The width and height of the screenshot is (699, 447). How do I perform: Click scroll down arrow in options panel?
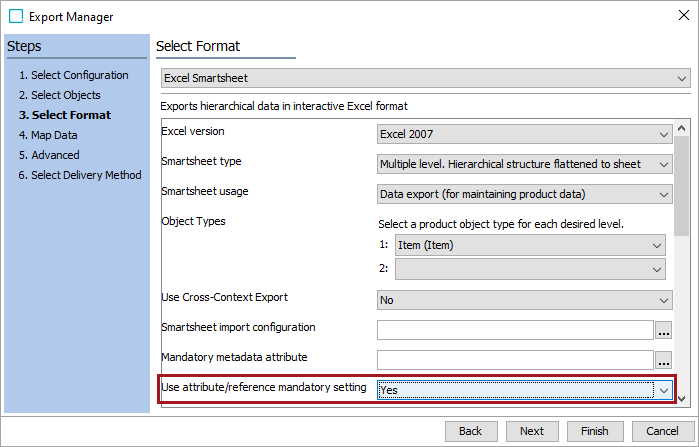(681, 398)
